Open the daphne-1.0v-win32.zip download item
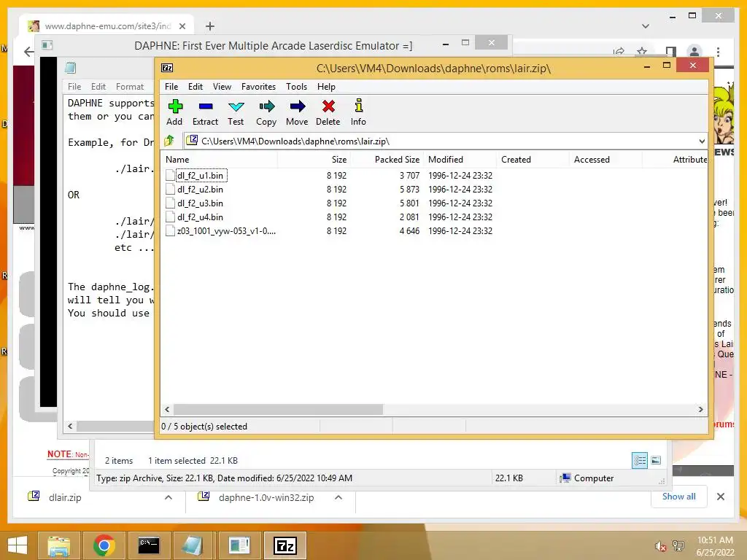747x560 pixels. (266, 497)
